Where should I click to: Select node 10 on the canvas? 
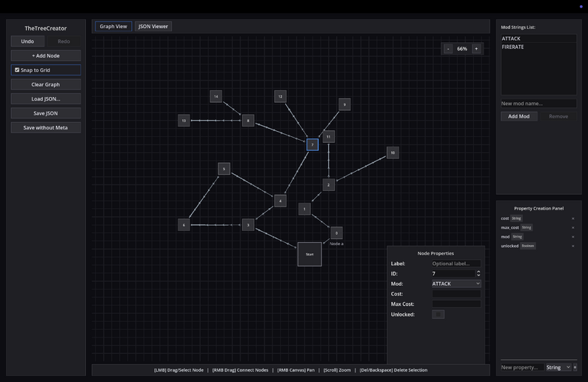click(x=392, y=153)
